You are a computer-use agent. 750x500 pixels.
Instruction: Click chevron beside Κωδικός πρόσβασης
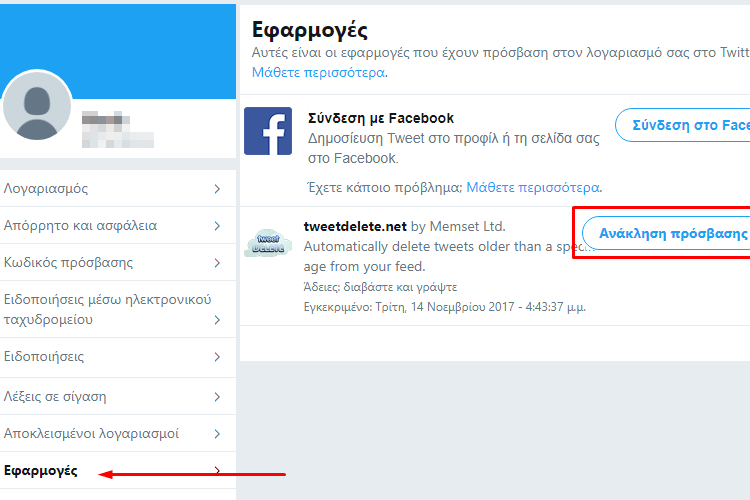(x=217, y=263)
